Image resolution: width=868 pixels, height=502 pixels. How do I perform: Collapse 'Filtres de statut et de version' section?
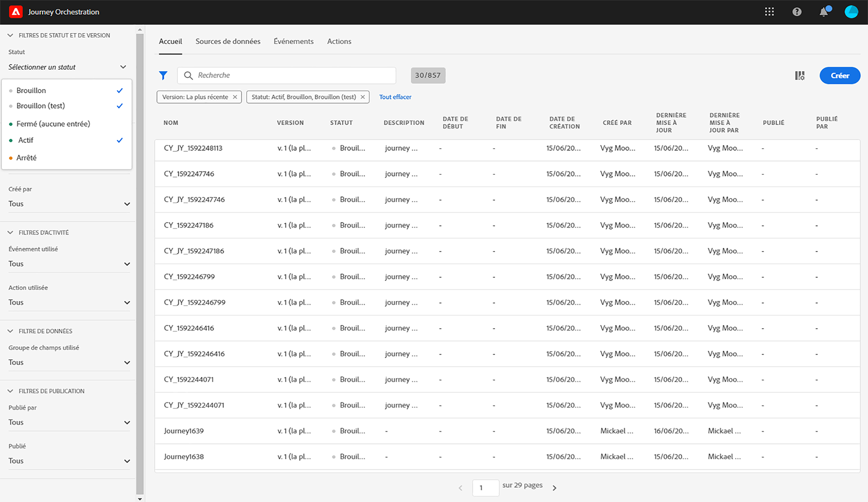point(10,35)
